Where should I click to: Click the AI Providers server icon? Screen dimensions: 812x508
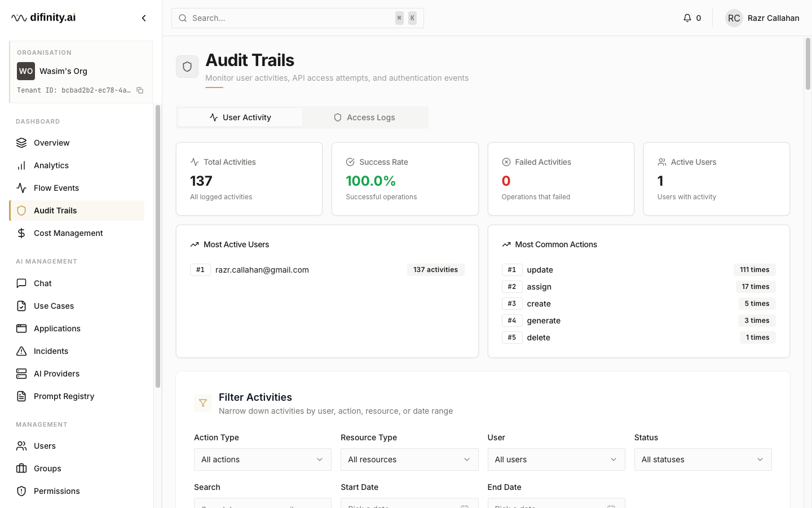(21, 374)
